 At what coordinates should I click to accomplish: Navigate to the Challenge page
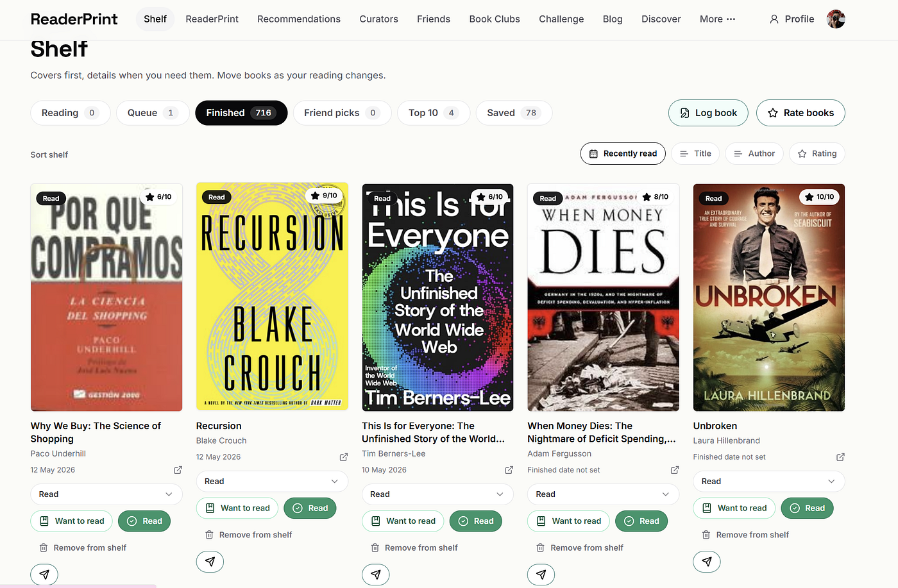click(x=561, y=19)
